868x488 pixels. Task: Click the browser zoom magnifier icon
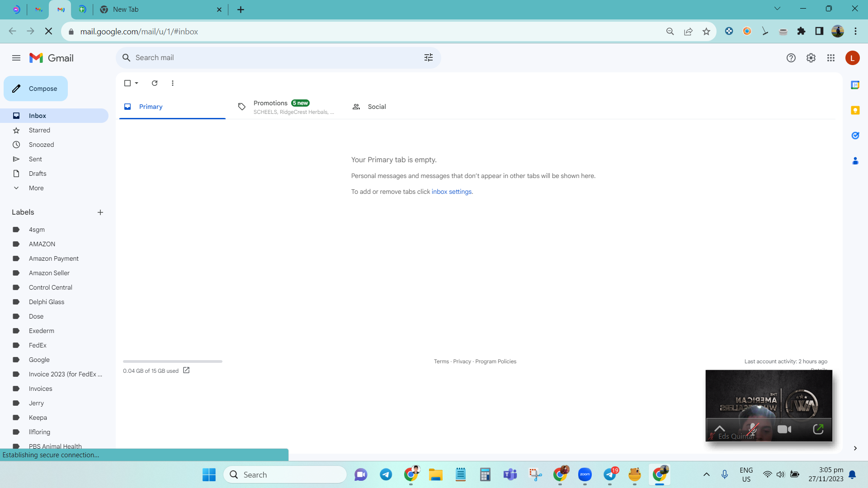670,31
